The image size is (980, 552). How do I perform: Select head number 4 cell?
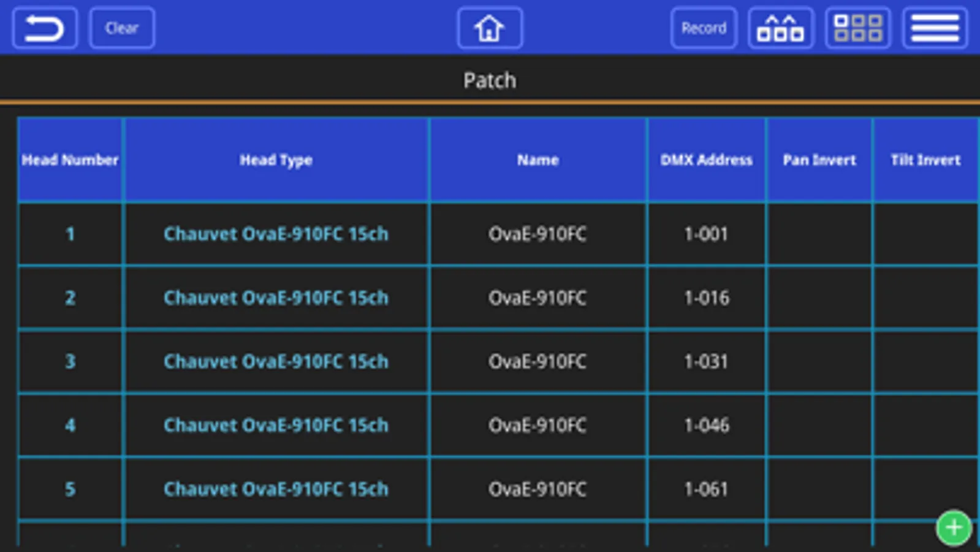(70, 426)
